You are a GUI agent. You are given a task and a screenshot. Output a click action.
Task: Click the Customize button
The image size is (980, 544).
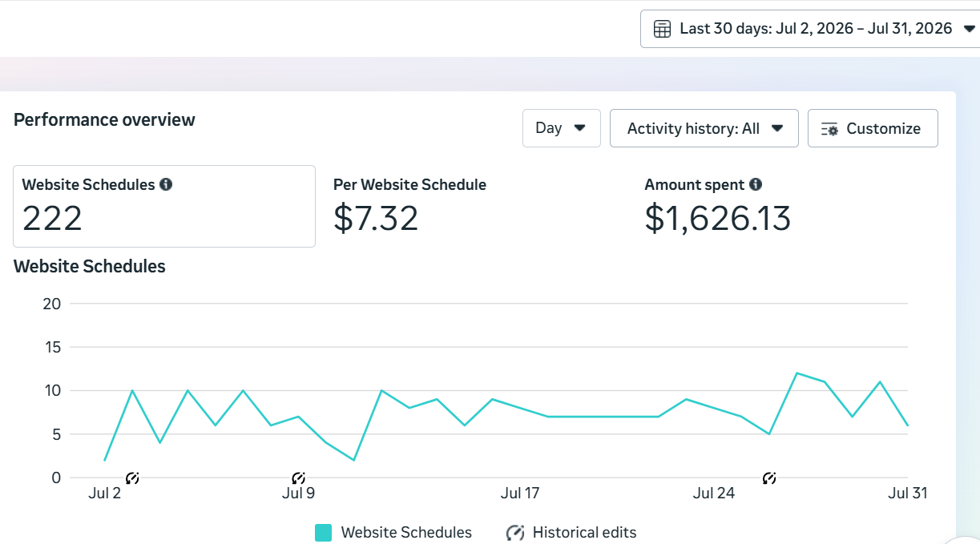pyautogui.click(x=873, y=128)
